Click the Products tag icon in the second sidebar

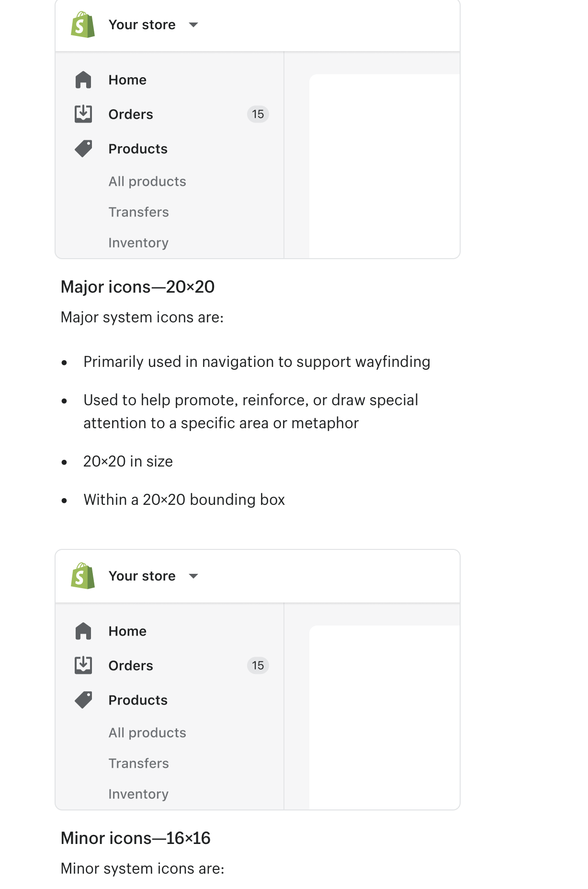[x=82, y=700]
